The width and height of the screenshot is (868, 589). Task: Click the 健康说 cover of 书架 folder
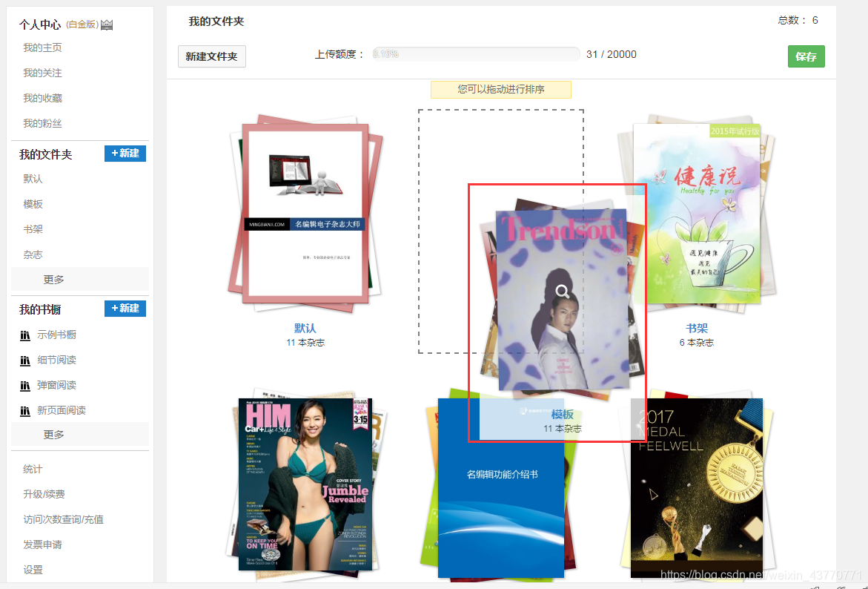pyautogui.click(x=697, y=214)
